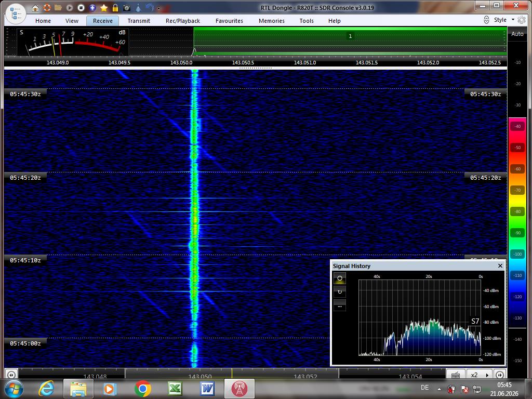Click the 143.050 label on bottom frequency bar
The width and height of the screenshot is (532, 399).
click(200, 376)
